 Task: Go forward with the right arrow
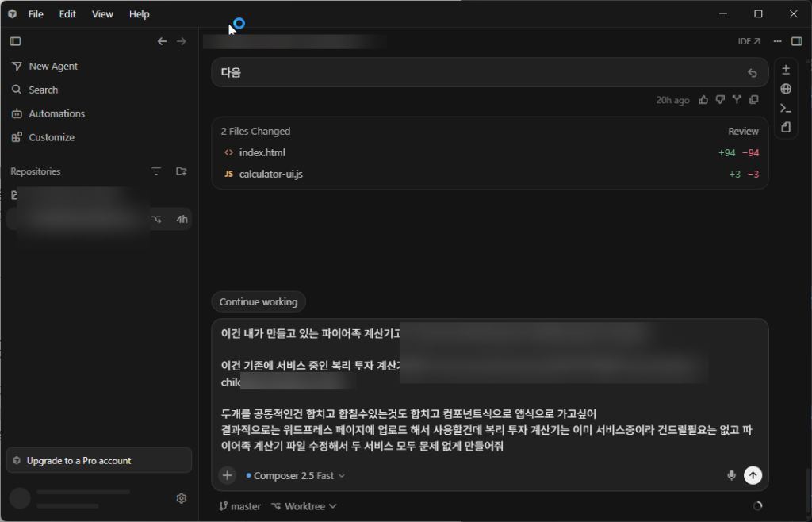pos(182,41)
